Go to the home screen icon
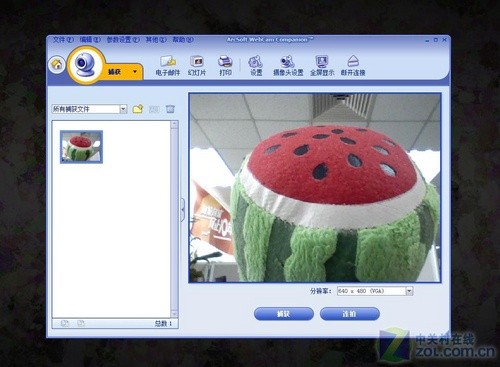This screenshot has width=500, height=367. [x=57, y=64]
